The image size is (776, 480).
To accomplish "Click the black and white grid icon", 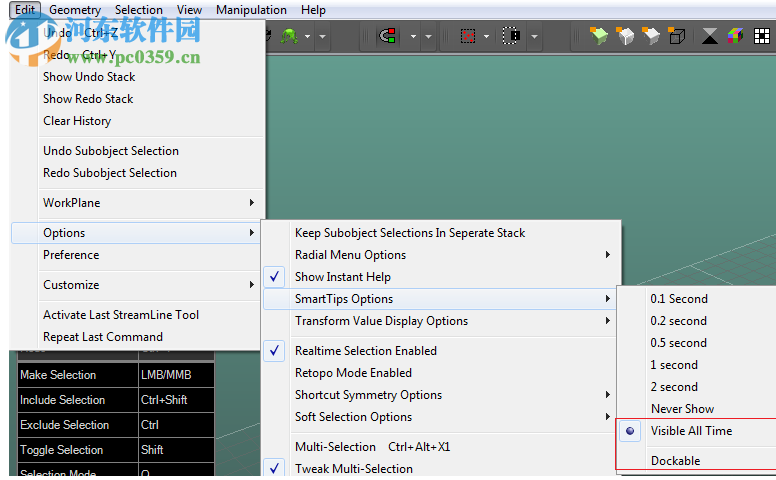I will 762,36.
